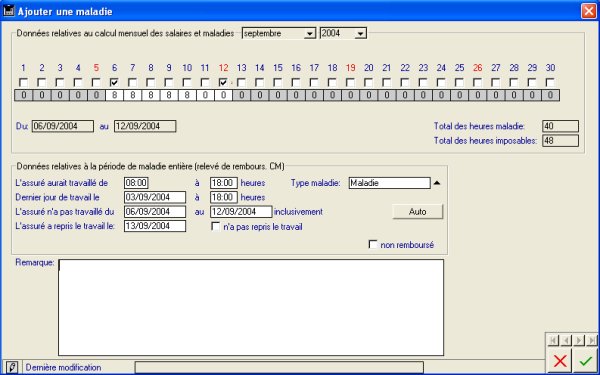This screenshot has height=375, width=600.
Task: Check the box under day 22
Action: (x=405, y=82)
